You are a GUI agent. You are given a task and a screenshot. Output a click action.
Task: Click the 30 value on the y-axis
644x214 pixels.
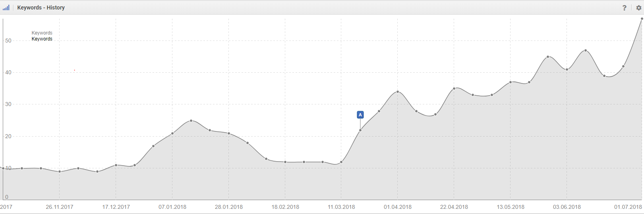click(8, 104)
